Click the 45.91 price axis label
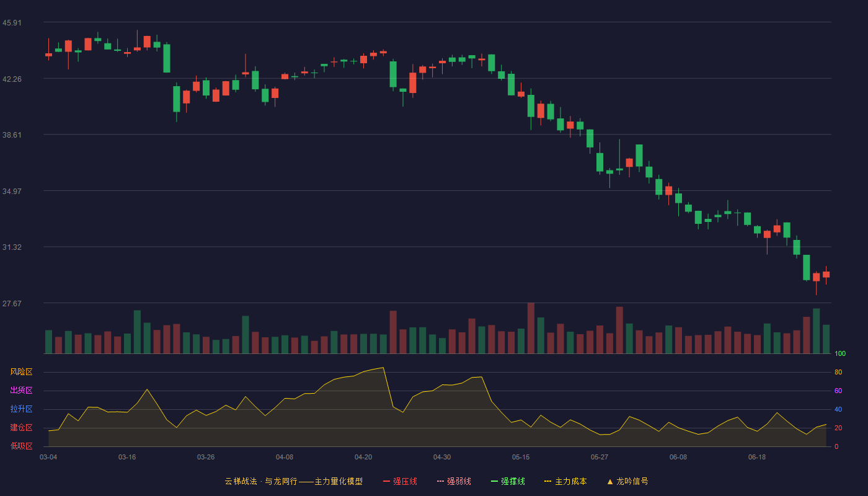This screenshot has width=868, height=496. pyautogui.click(x=12, y=23)
